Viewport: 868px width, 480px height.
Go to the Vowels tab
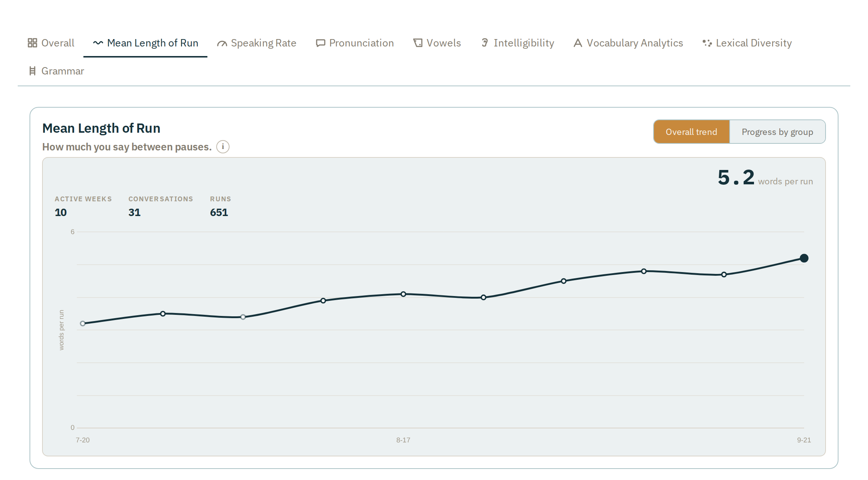437,43
